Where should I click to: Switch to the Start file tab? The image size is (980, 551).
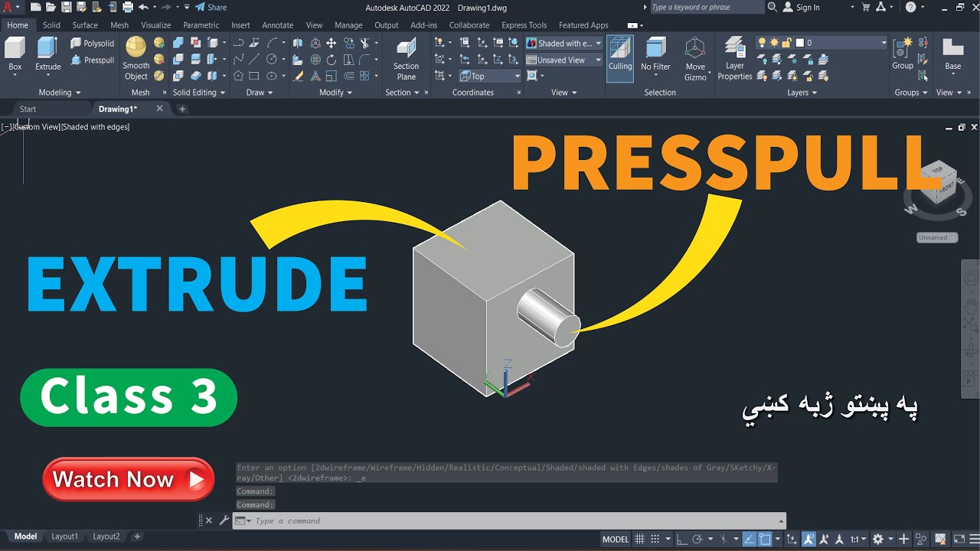coord(28,109)
